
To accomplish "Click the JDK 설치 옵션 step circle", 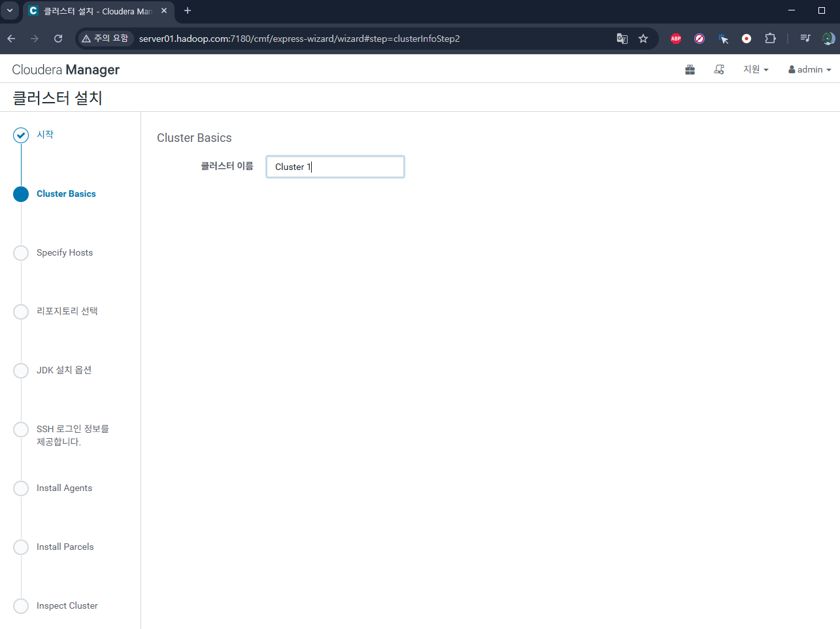I will coord(21,371).
